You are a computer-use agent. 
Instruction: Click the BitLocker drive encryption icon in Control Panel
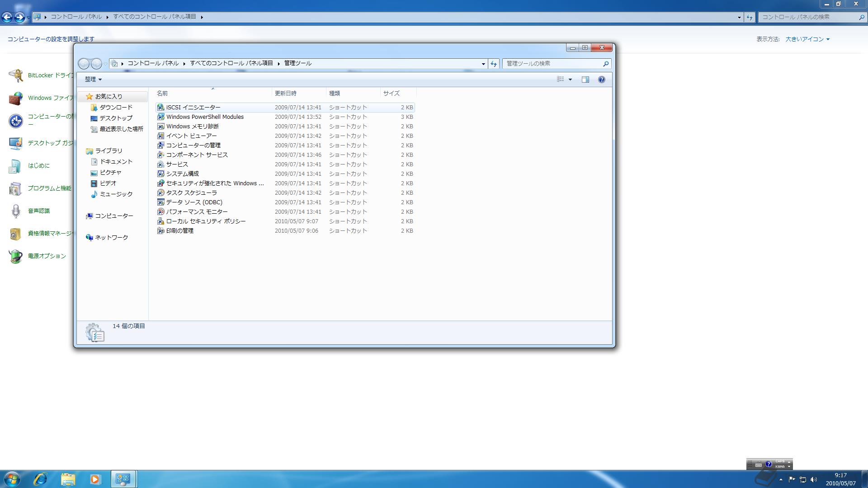pos(16,75)
